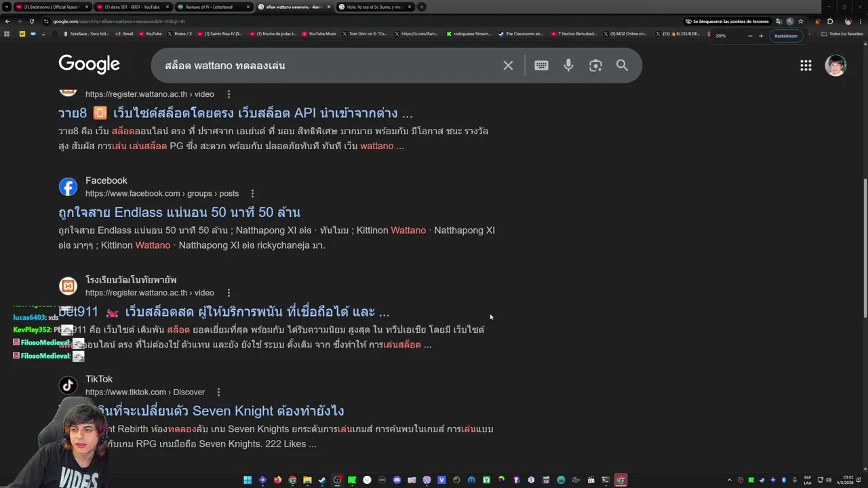868x488 pixels.
Task: Open Firefox from the taskbar
Action: pyautogui.click(x=277, y=480)
